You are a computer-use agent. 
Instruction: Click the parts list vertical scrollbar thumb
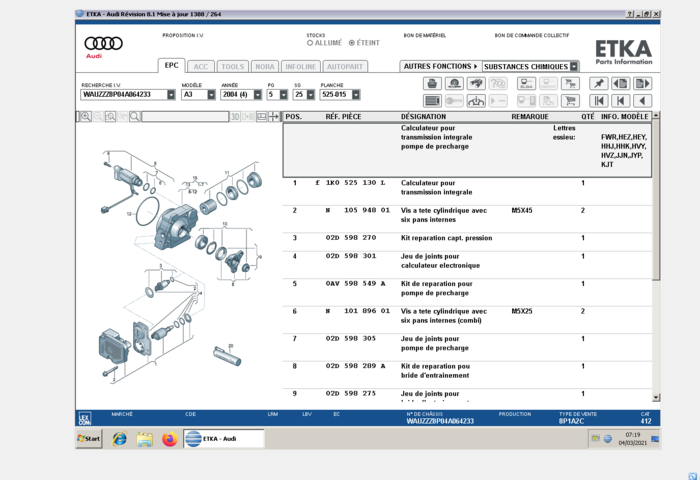click(656, 200)
